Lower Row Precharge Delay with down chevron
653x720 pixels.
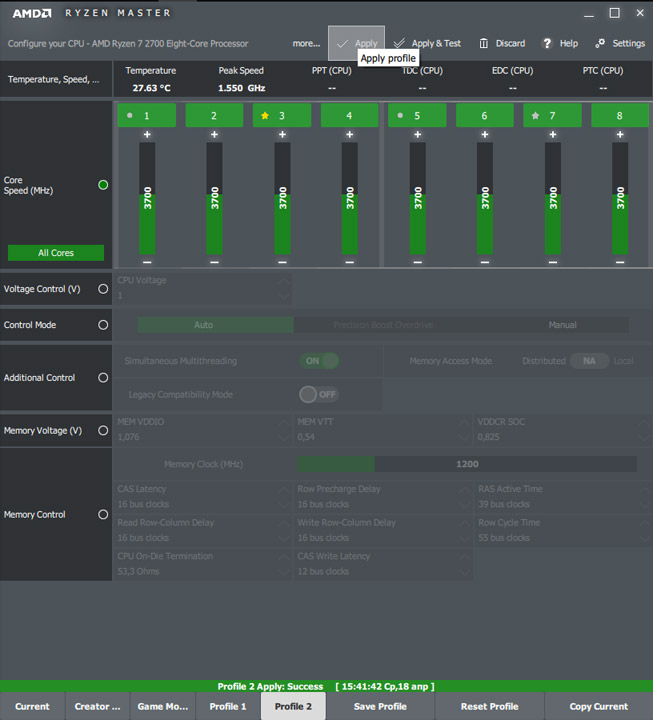click(x=464, y=505)
